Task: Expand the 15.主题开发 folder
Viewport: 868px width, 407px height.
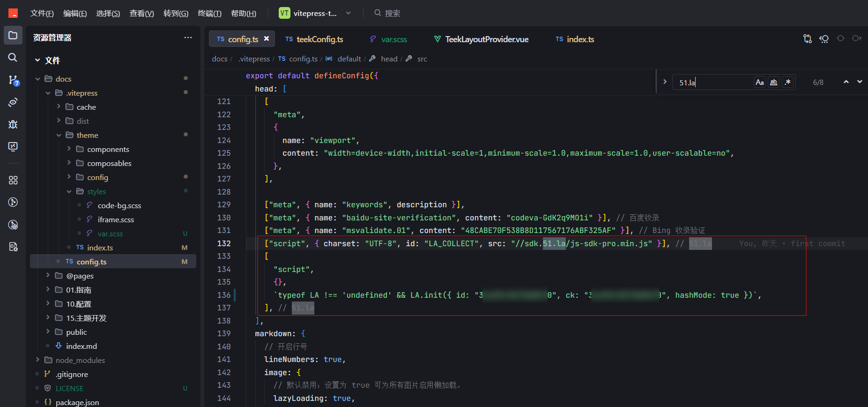Action: 48,318
